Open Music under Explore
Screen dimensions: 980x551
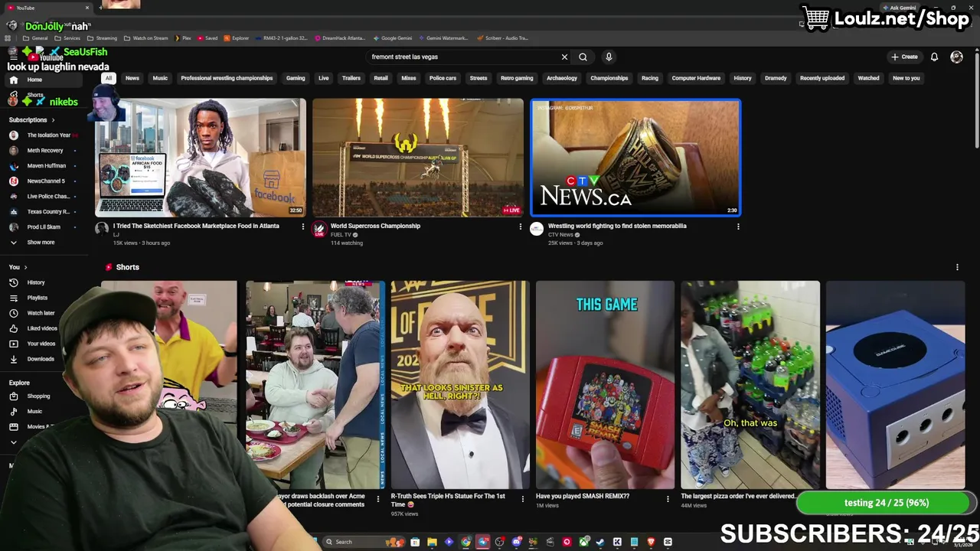(34, 412)
